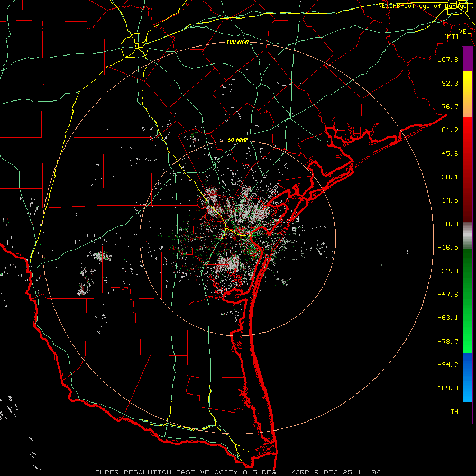This screenshot has width=476, height=476.
Task: Select the 30.1 velocity scale value
Action: click(x=450, y=177)
